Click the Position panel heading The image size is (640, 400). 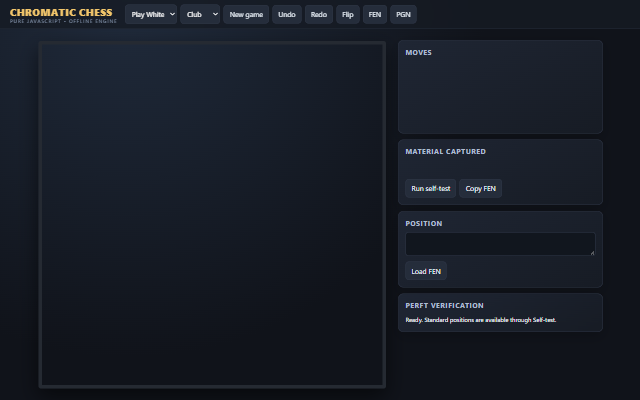click(x=424, y=224)
